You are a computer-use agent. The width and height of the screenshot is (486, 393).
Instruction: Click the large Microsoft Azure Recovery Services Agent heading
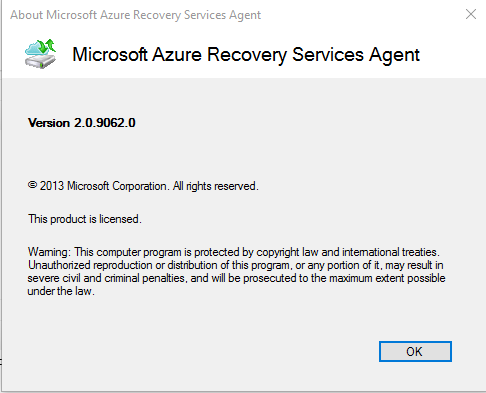pyautogui.click(x=246, y=54)
